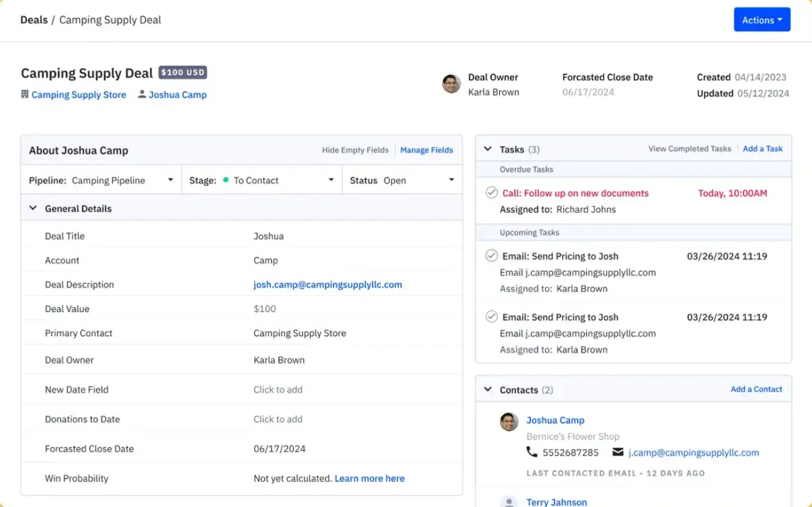Viewport: 812px width, 507px height.
Task: Open the Status dropdown showing Open
Action: 451,180
